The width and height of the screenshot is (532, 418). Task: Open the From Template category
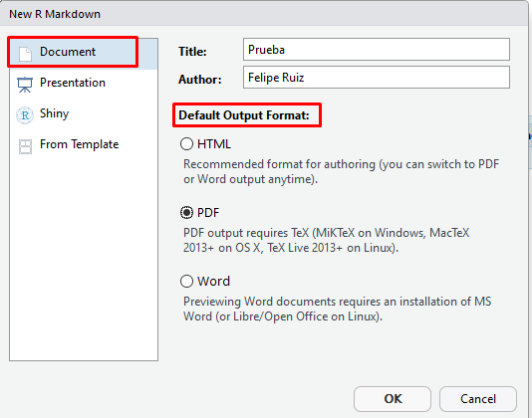84,144
